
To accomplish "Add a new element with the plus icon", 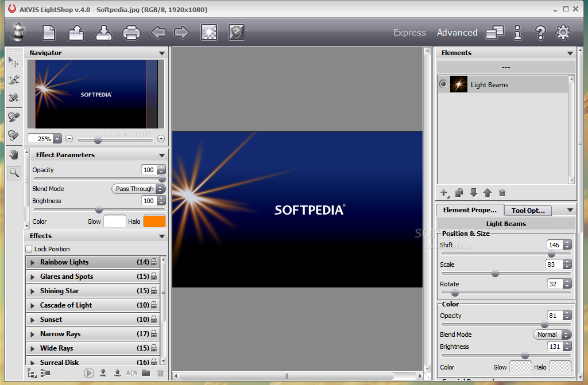I will click(444, 193).
